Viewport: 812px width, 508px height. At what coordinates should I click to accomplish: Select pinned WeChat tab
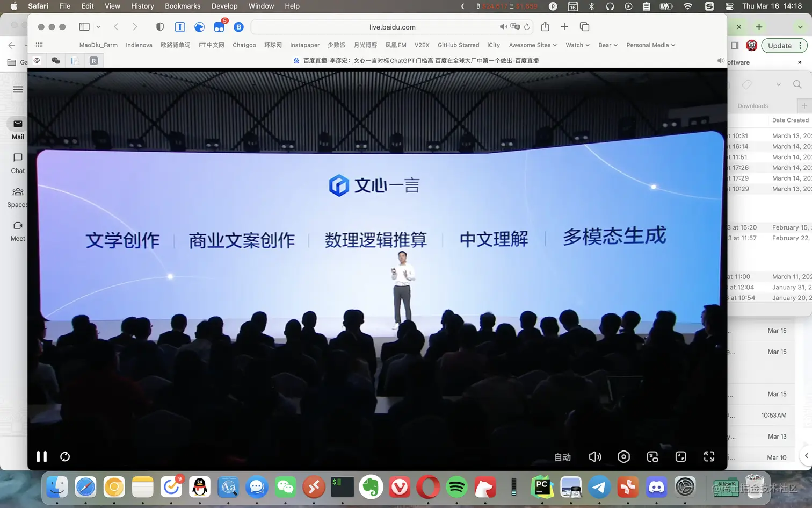click(x=55, y=61)
